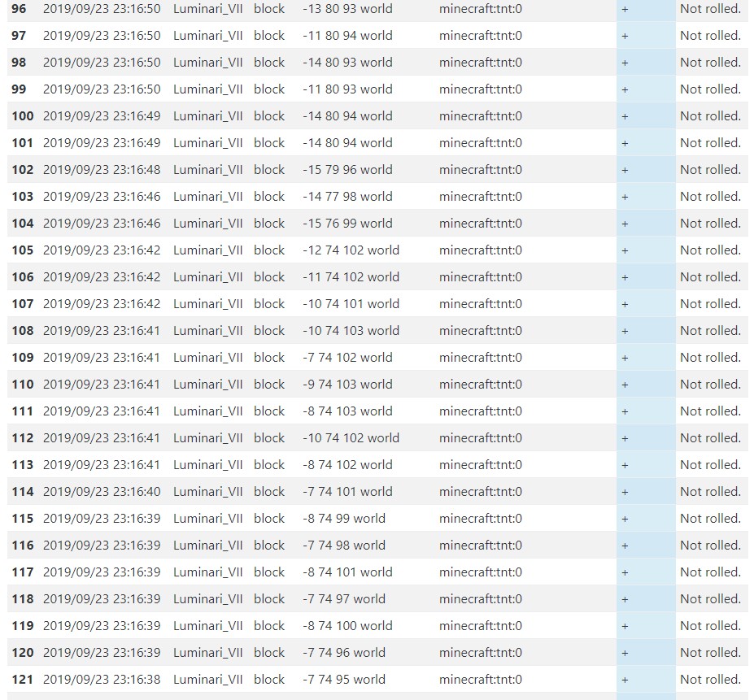Image resolution: width=754 pixels, height=700 pixels.
Task: Click Luminari_VII player name in row 107
Action: click(207, 304)
